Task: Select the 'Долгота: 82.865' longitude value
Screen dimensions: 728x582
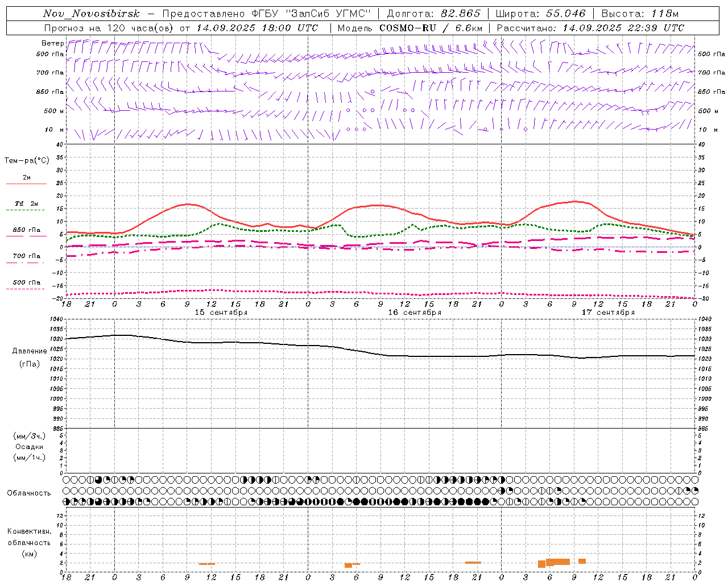Action: (433, 14)
